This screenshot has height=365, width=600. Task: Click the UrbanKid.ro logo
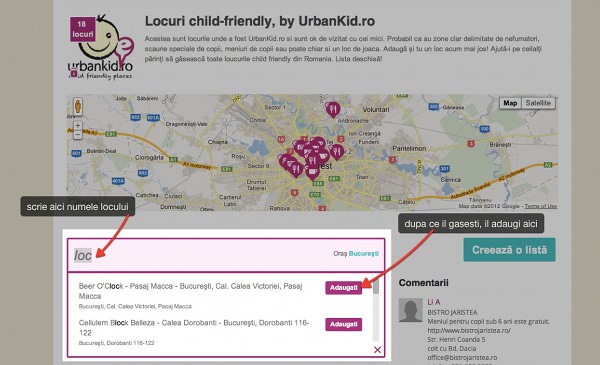coord(102,47)
